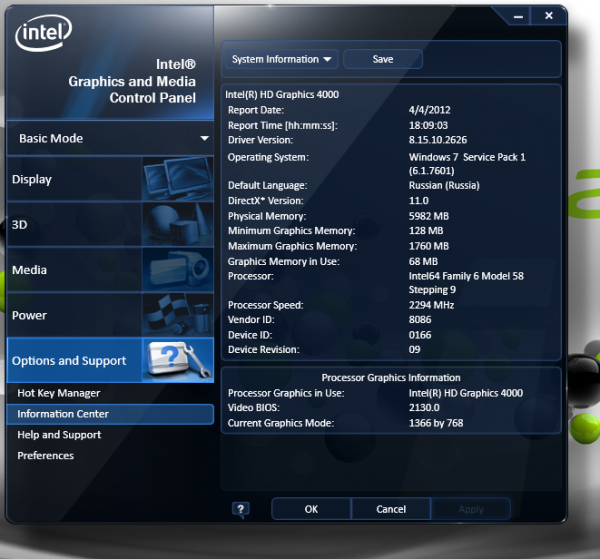Click the Intel logo
This screenshot has height=559, width=600.
coord(43,33)
